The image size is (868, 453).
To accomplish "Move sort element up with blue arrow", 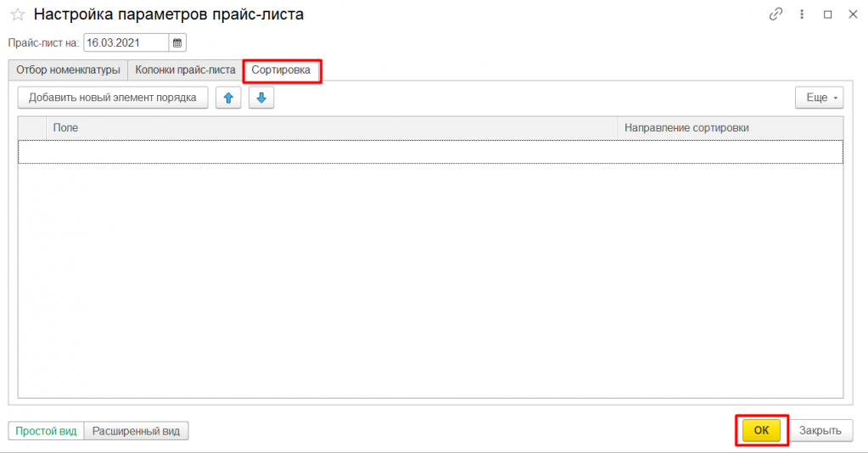I will (x=228, y=98).
